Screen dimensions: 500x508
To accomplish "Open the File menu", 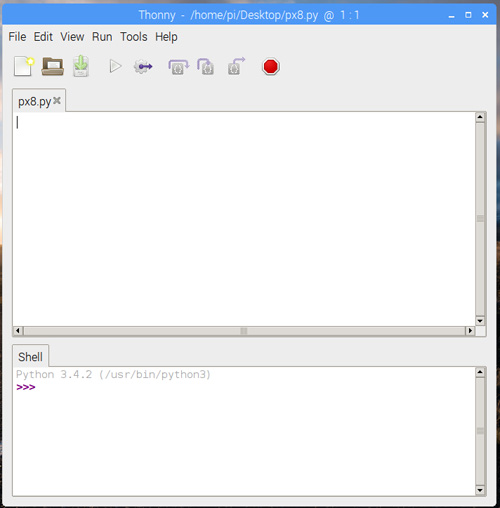I will tap(17, 37).
